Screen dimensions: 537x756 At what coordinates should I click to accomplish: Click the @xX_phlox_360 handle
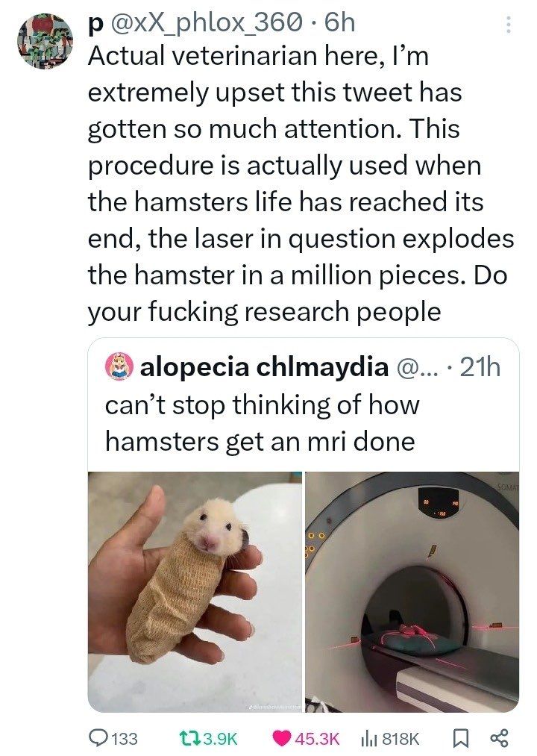(x=205, y=24)
